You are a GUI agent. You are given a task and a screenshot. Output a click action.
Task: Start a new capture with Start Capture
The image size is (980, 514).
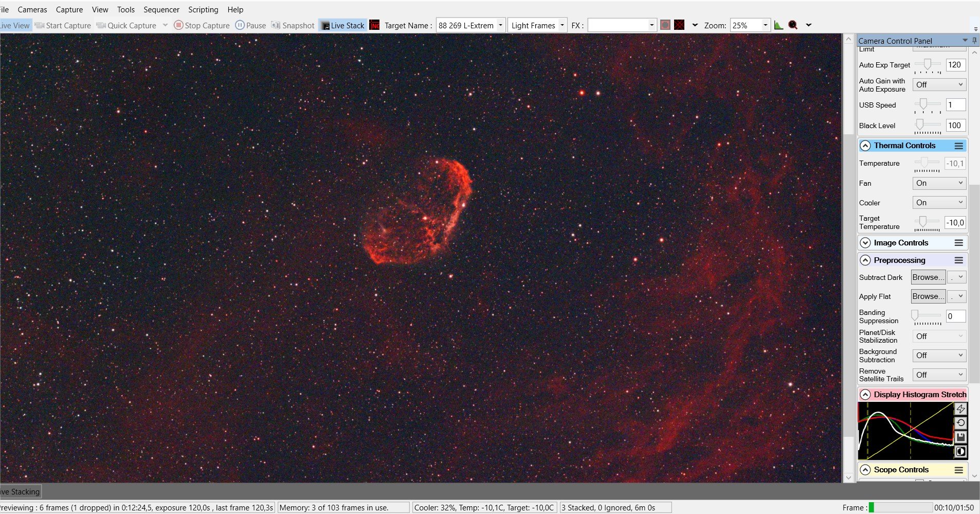pyautogui.click(x=63, y=25)
